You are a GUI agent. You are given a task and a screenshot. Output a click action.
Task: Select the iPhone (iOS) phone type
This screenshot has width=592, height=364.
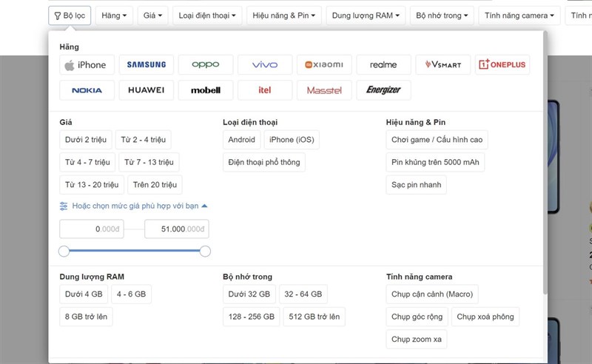(x=292, y=140)
